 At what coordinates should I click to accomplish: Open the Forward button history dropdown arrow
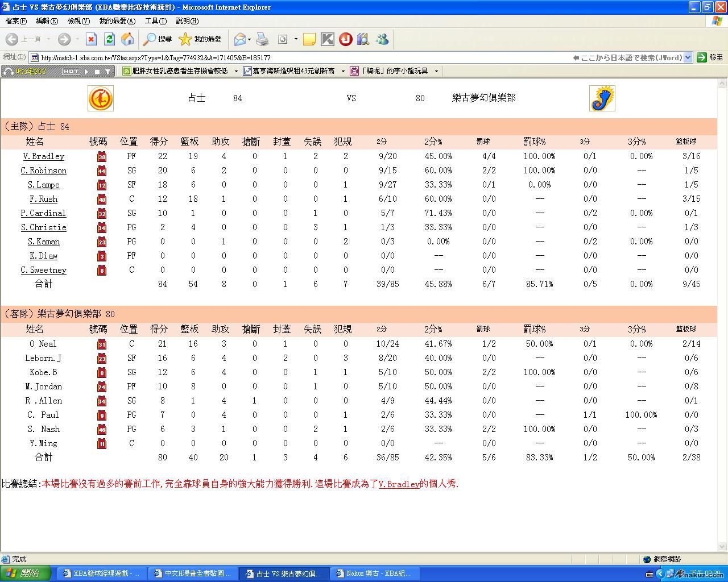(77, 39)
